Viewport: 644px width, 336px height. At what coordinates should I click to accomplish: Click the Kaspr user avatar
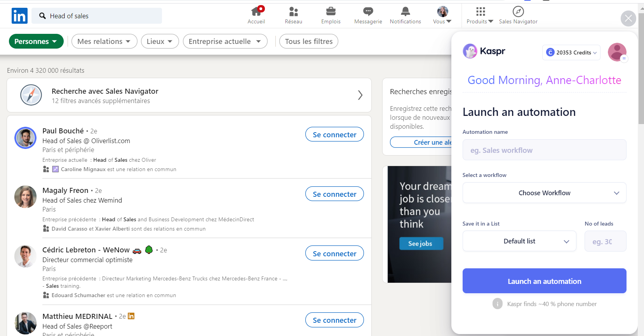pyautogui.click(x=617, y=52)
